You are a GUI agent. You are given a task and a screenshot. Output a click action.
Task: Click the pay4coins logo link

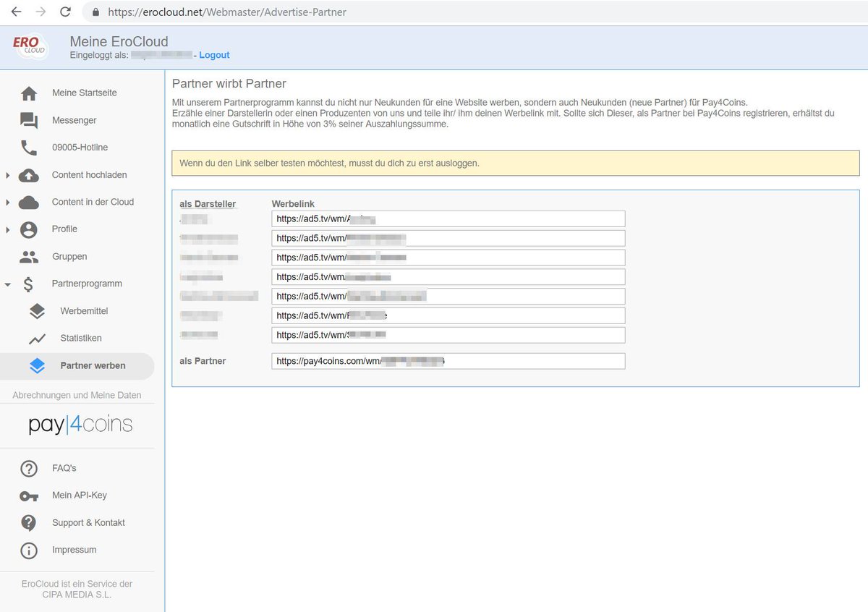click(80, 424)
